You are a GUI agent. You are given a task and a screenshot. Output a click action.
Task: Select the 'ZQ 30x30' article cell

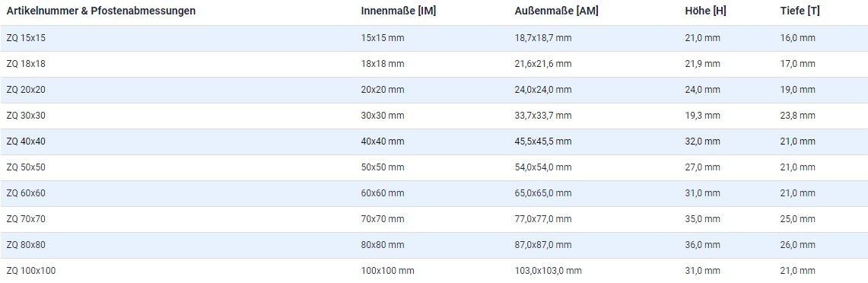(x=26, y=116)
